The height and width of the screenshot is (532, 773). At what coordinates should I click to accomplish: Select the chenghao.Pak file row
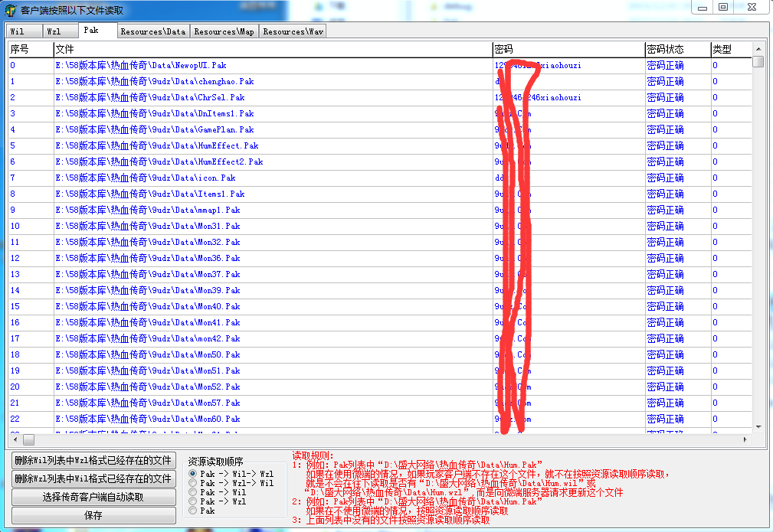point(379,81)
